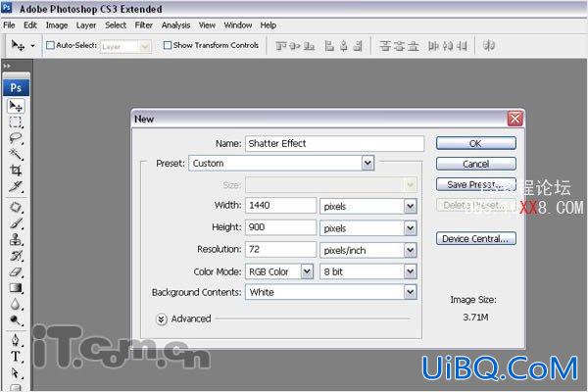Select the History Brush tool
Viewport: 588px width, 392px height.
[x=16, y=256]
